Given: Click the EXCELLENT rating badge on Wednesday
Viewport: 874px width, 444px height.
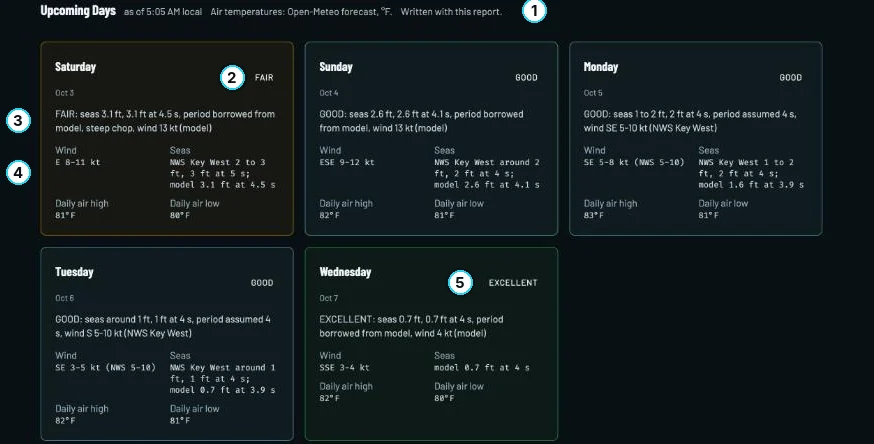Looking at the screenshot, I should click(x=513, y=282).
